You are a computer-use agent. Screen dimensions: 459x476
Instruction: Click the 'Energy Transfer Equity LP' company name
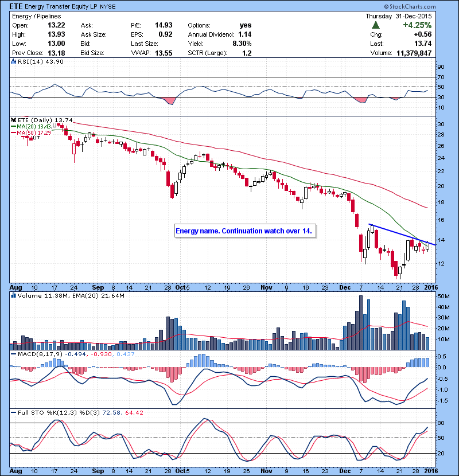pyautogui.click(x=61, y=6)
